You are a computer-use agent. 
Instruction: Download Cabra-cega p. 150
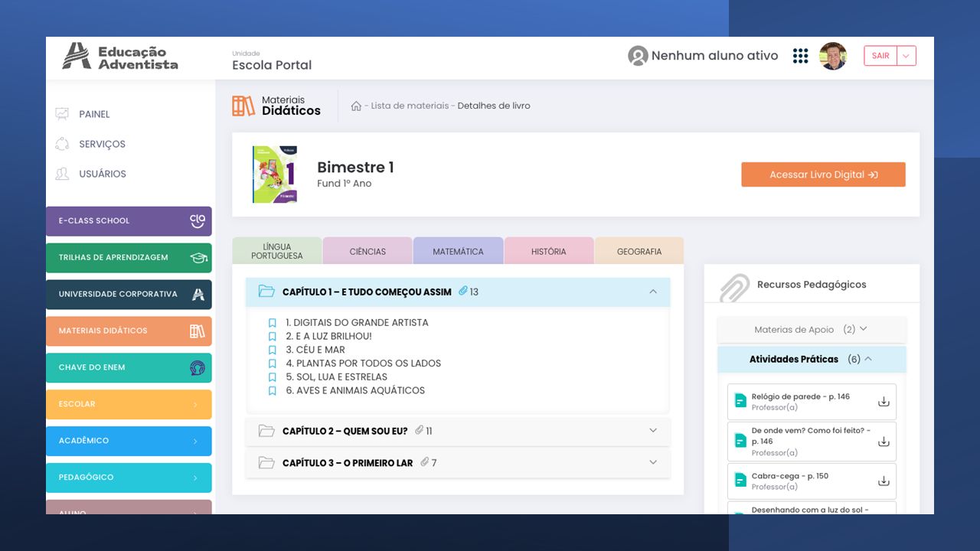[x=884, y=481]
